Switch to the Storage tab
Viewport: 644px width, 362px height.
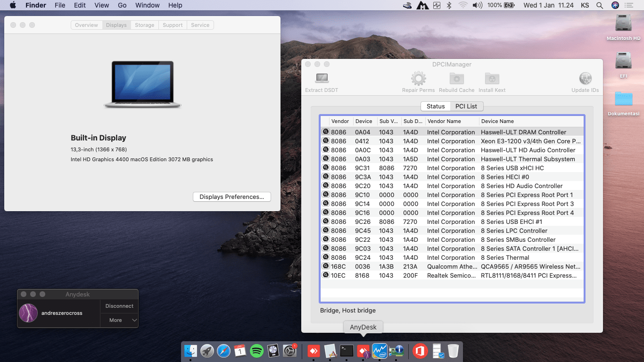point(144,25)
